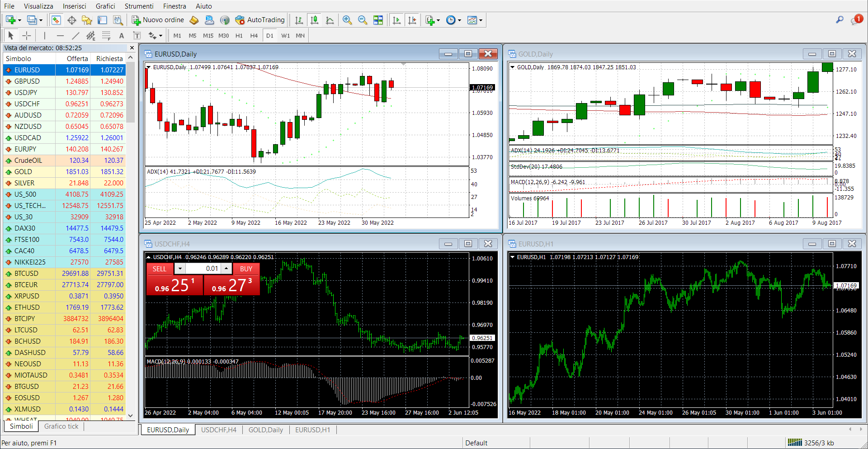The height and width of the screenshot is (449, 868).
Task: Open the Profiles icon in toolbar
Action: 32,20
